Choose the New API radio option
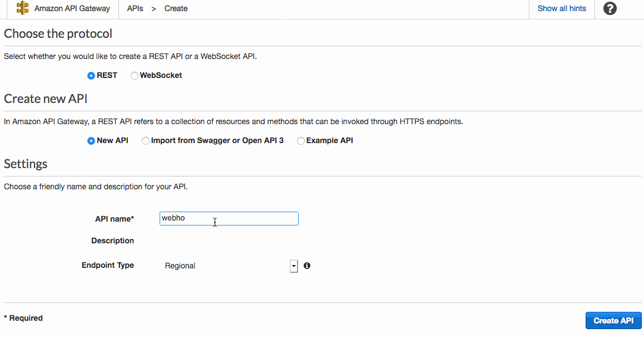 point(91,141)
